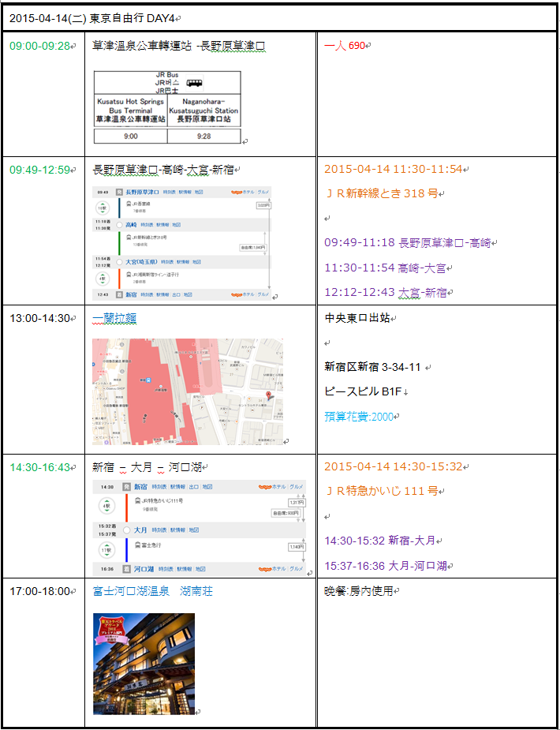The width and height of the screenshot is (560, 730).
Task: Click the transfer circle marker beside 大宮(埼玉県)
Action: click(119, 262)
